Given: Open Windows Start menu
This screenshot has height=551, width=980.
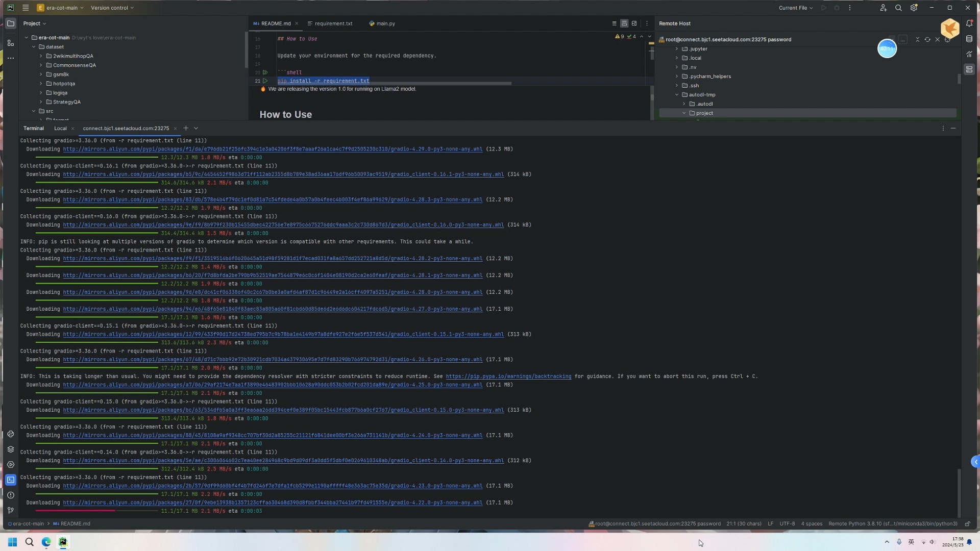Looking at the screenshot, I should coord(12,542).
